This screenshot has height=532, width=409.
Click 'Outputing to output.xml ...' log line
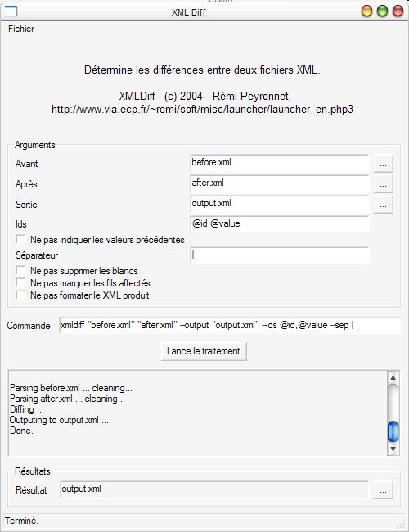point(59,420)
